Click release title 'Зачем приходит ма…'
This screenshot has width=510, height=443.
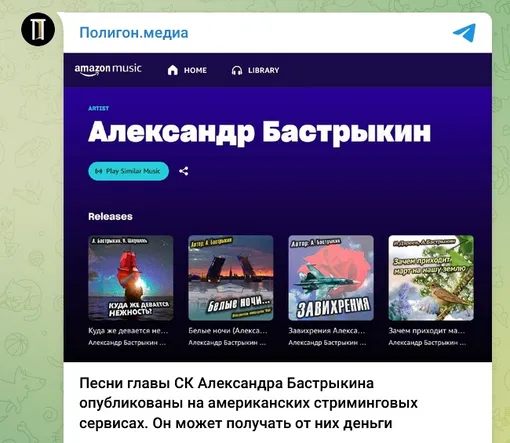coord(426,331)
